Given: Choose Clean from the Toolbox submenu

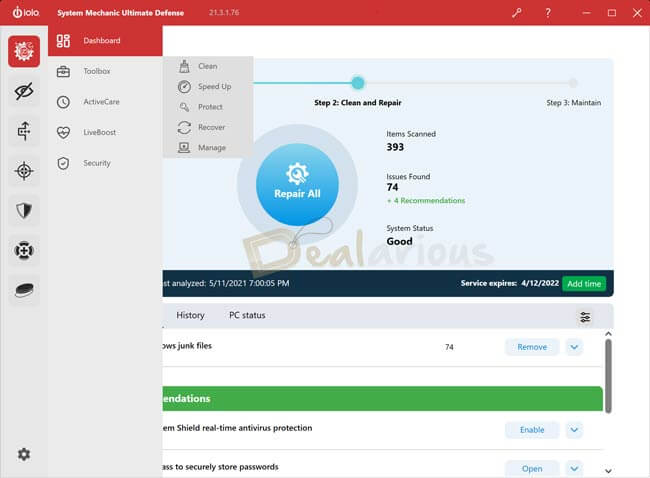Looking at the screenshot, I should tap(208, 66).
